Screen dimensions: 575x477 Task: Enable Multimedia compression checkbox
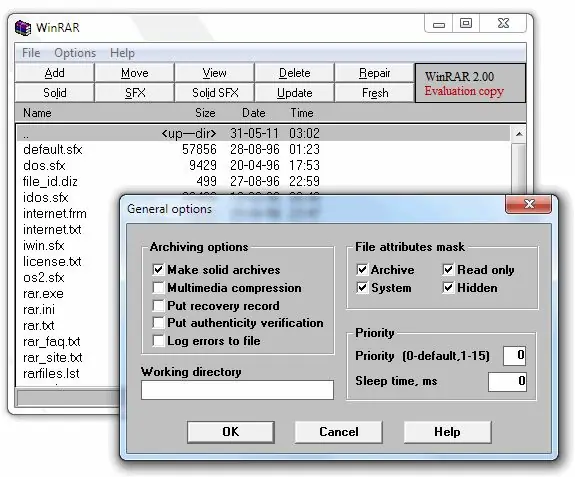pos(158,288)
